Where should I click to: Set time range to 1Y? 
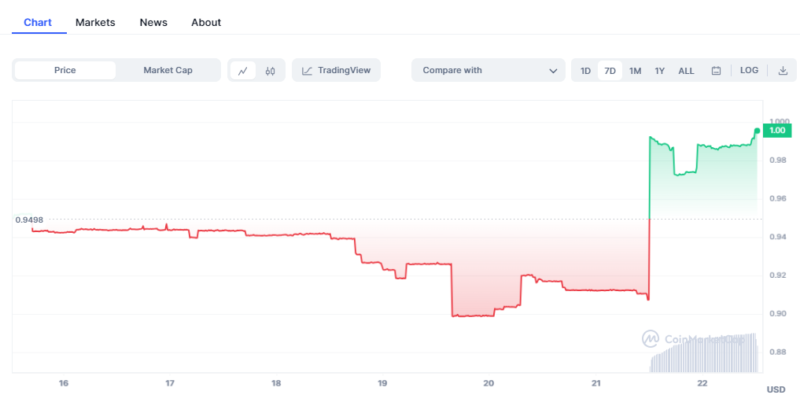(x=660, y=71)
